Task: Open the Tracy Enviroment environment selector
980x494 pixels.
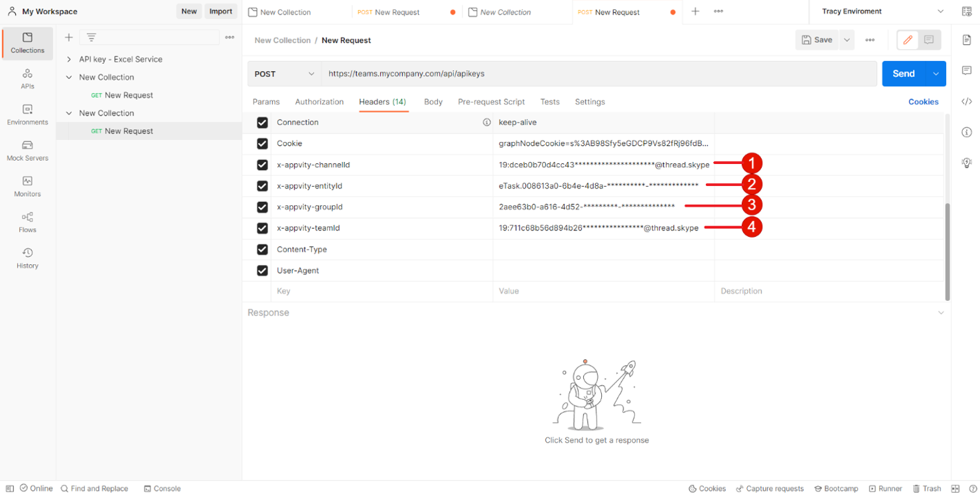Action: pyautogui.click(x=881, y=11)
